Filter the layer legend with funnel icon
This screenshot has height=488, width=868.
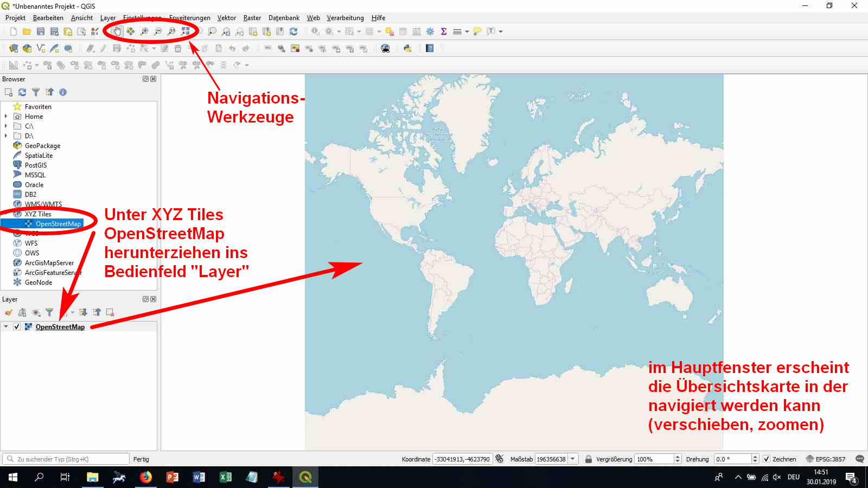[49, 312]
